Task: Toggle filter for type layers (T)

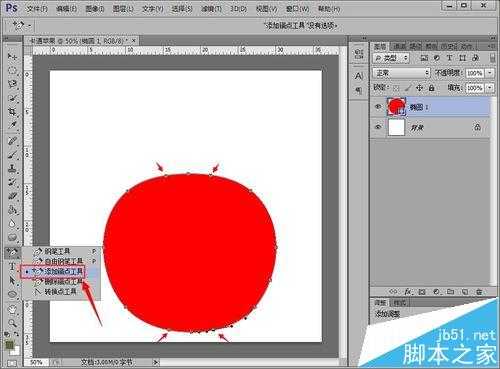Action: click(x=450, y=58)
